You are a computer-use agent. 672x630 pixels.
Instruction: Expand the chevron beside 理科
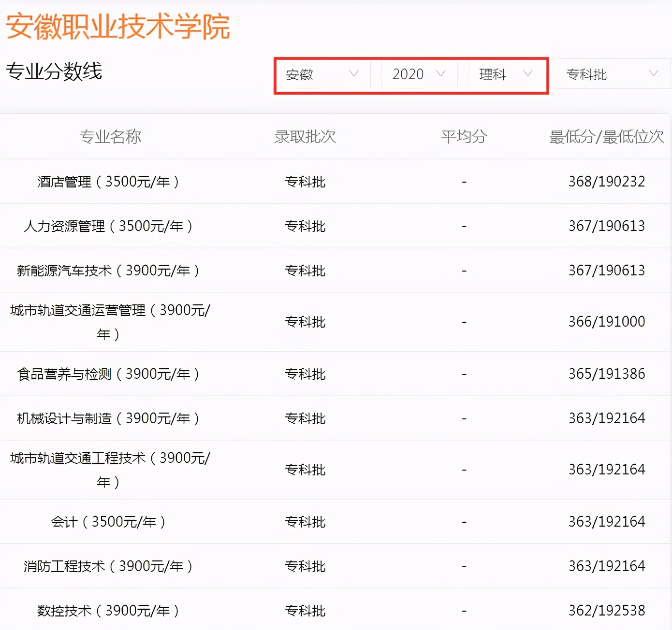528,74
